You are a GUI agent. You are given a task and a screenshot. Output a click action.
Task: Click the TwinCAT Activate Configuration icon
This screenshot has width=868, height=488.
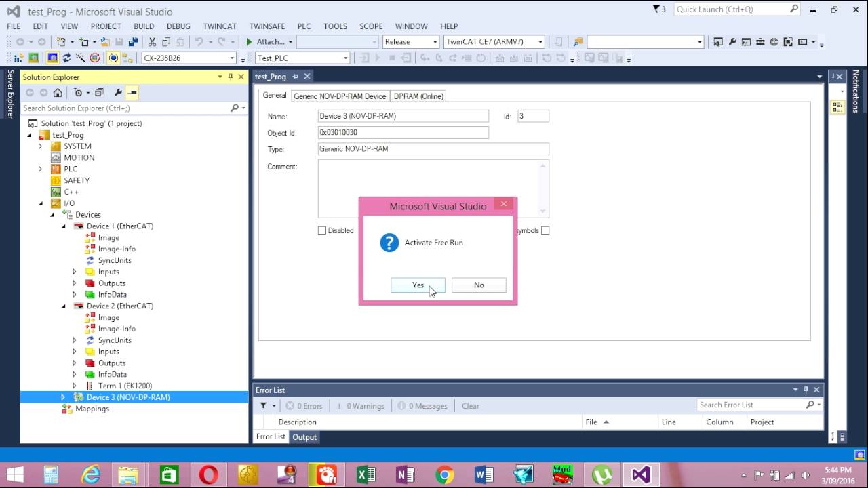click(18, 58)
